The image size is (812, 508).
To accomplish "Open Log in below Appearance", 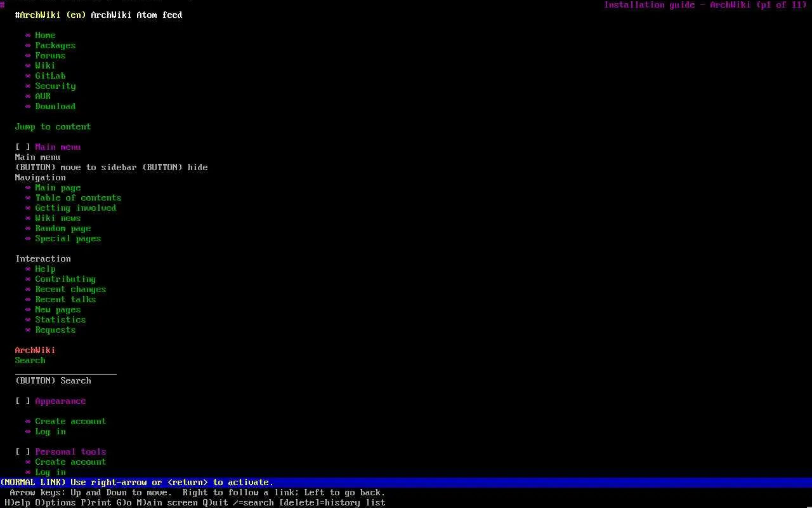I will click(50, 431).
